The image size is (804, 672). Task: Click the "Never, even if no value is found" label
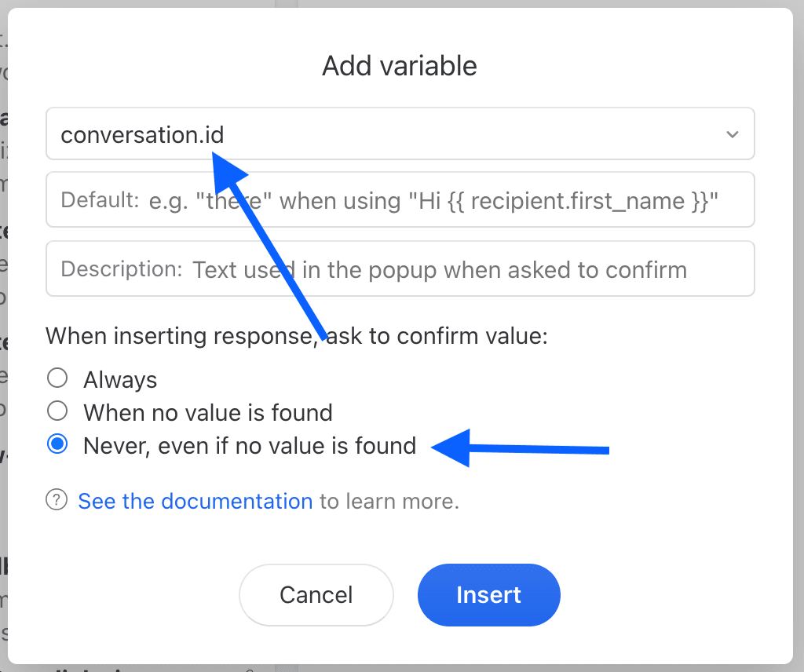250,446
